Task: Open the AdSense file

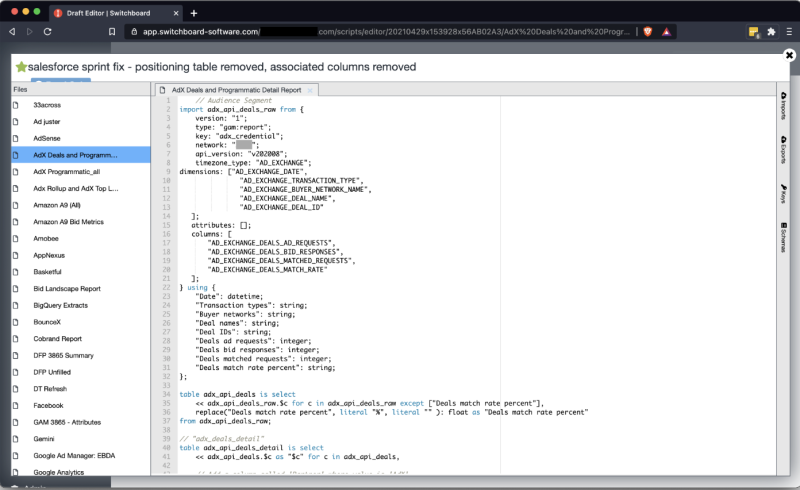Action: click(81, 138)
